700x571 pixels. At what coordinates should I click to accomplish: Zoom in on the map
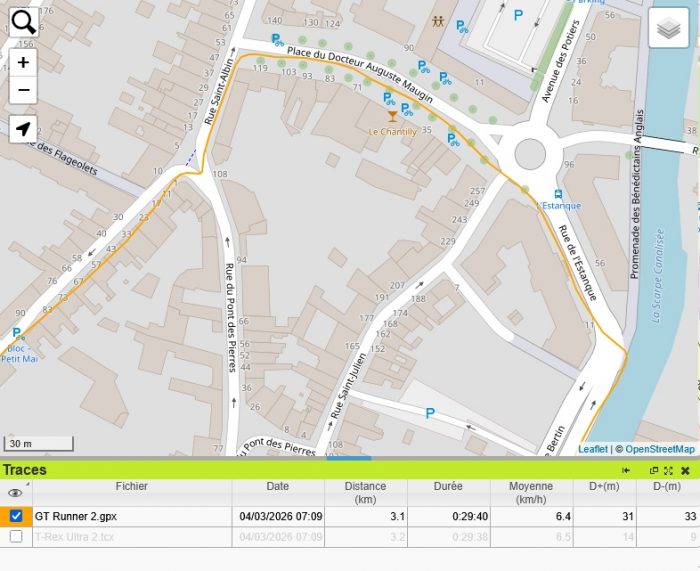coord(23,62)
